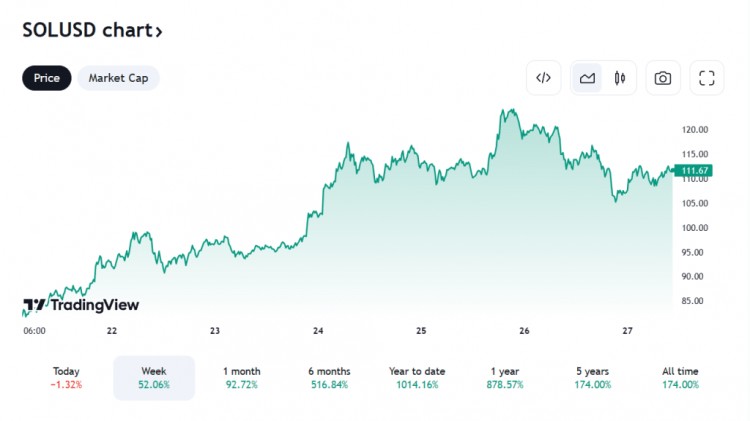This screenshot has width=750, height=421.
Task: Click the TradingView logo
Action: pyautogui.click(x=81, y=305)
